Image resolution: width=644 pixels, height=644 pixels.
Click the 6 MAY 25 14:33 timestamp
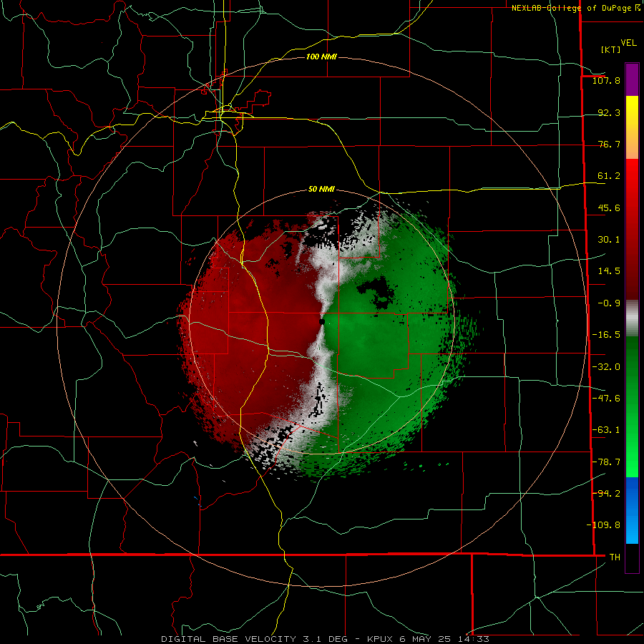point(444,639)
